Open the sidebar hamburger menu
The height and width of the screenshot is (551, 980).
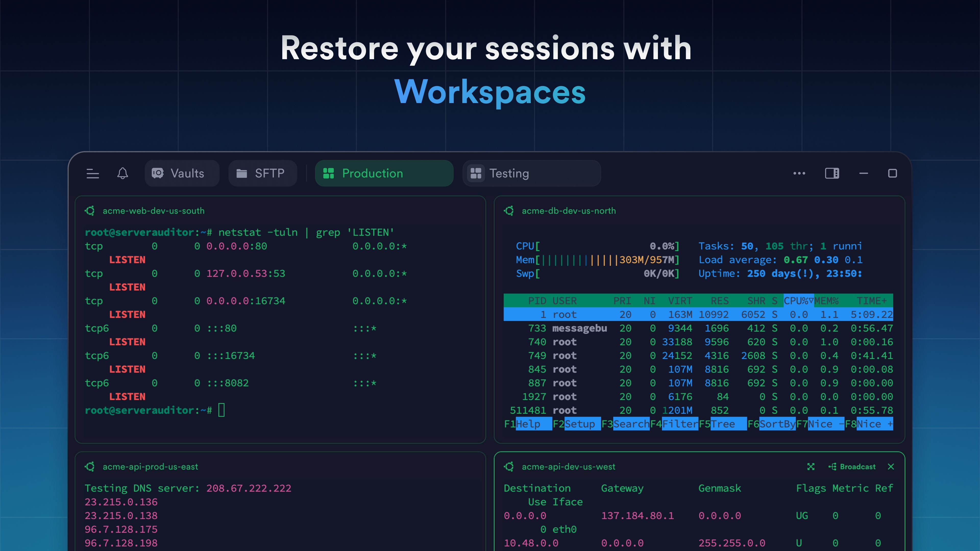click(92, 173)
